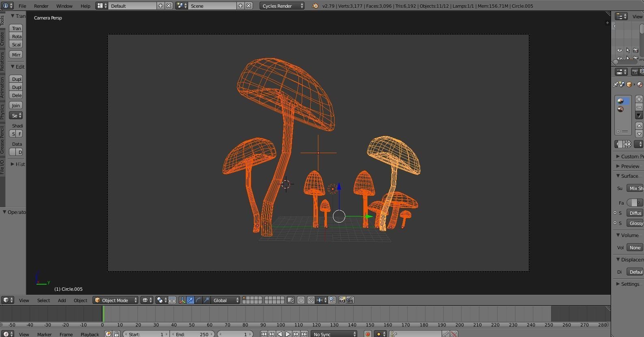This screenshot has width=644, height=337.
Task: Open Global transform orientation dropdown
Action: [x=225, y=300]
